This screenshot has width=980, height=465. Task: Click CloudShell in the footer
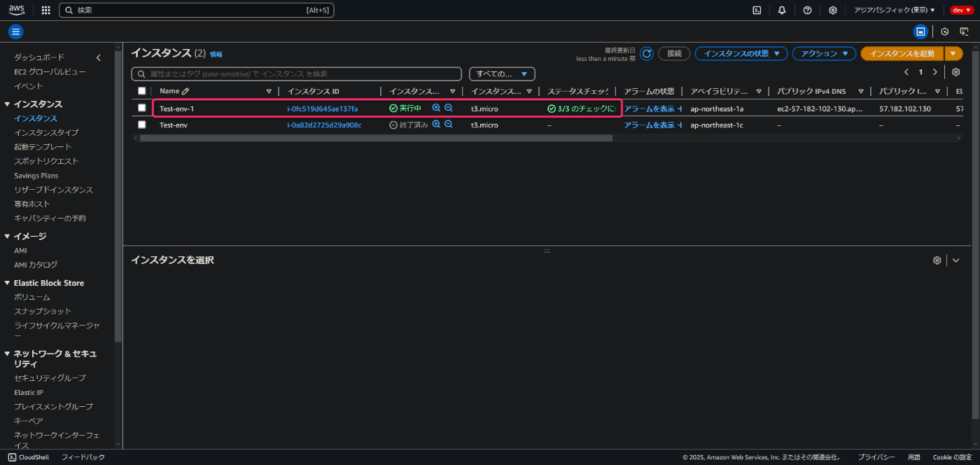(x=28, y=457)
